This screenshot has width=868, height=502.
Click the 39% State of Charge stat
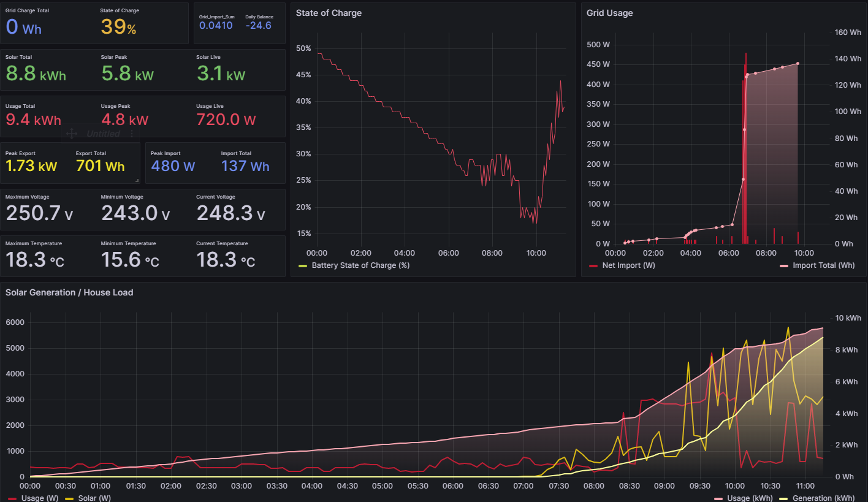click(x=118, y=28)
